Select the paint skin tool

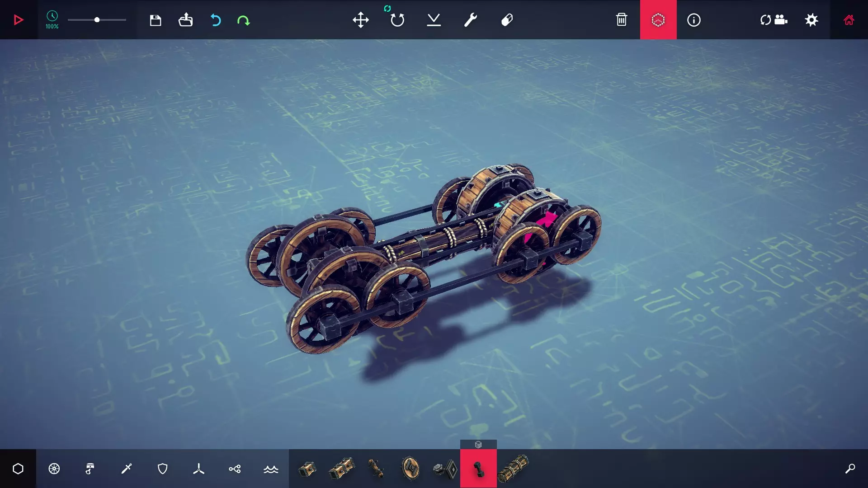(507, 20)
